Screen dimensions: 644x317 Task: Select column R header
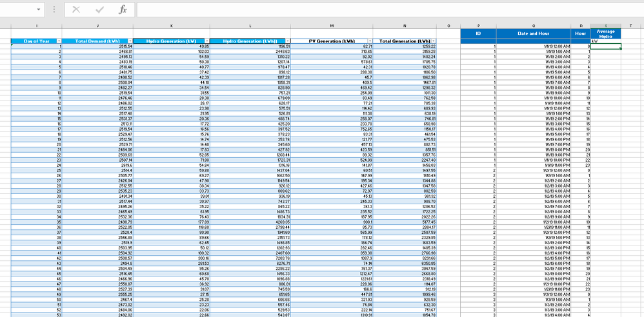580,26
